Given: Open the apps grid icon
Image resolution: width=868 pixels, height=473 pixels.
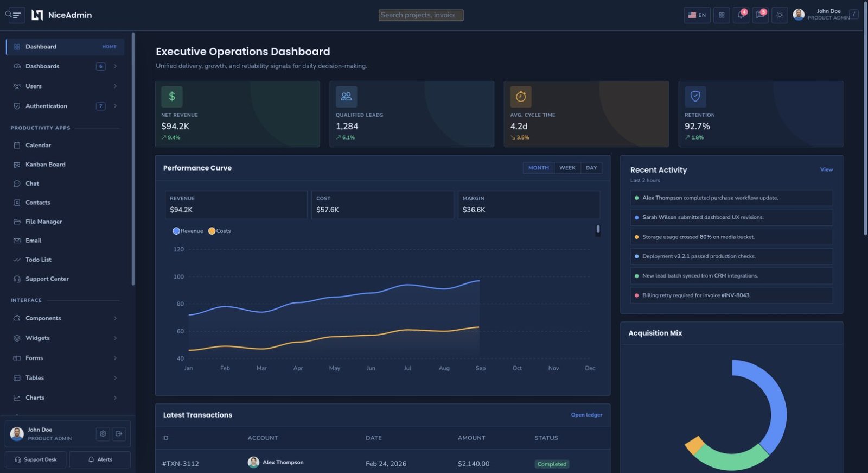Looking at the screenshot, I should click(722, 15).
